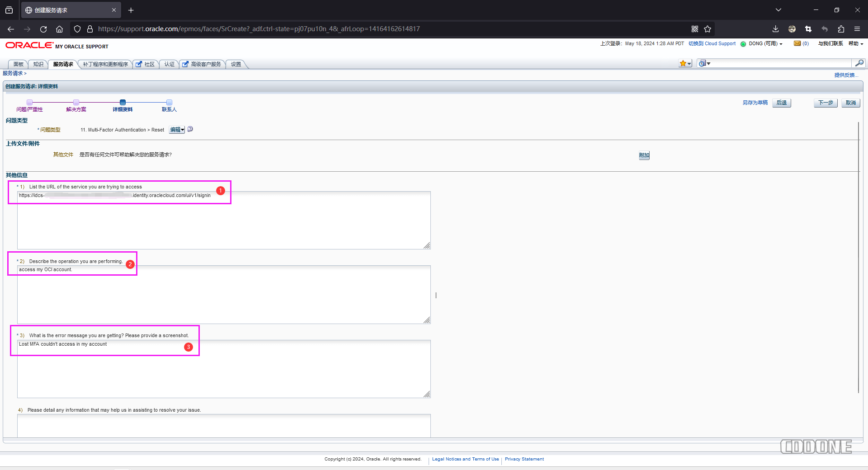868x470 pixels.
Task: Open the Legal Notices and Terms of Use link
Action: 465,459
